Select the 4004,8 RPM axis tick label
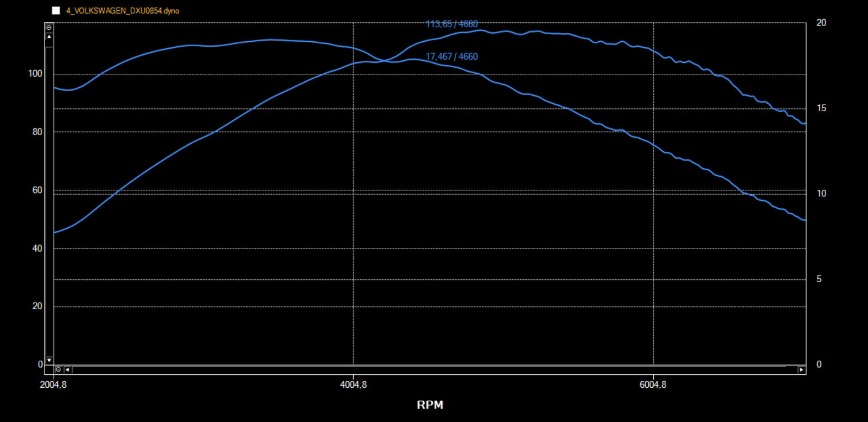Viewport: 868px width, 422px height. pos(353,385)
